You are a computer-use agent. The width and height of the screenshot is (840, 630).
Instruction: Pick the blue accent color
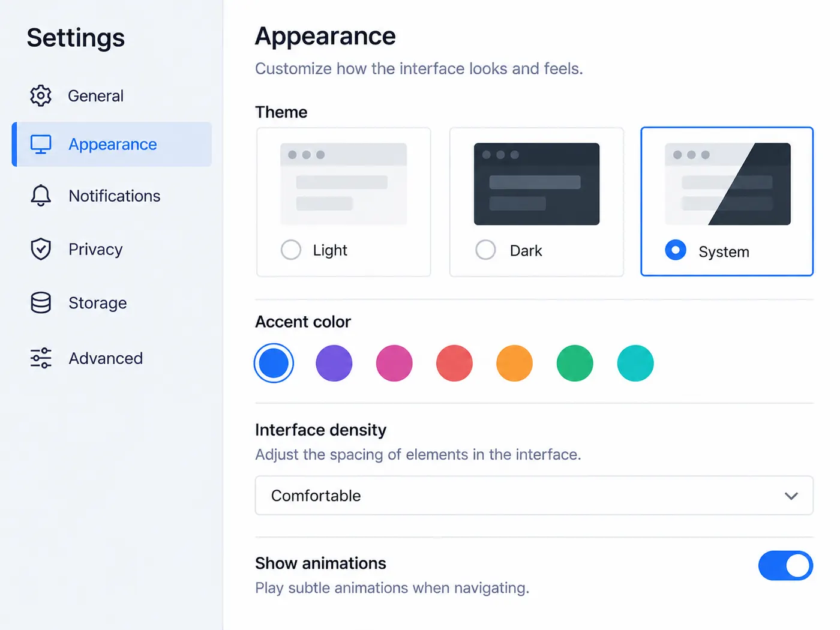274,363
